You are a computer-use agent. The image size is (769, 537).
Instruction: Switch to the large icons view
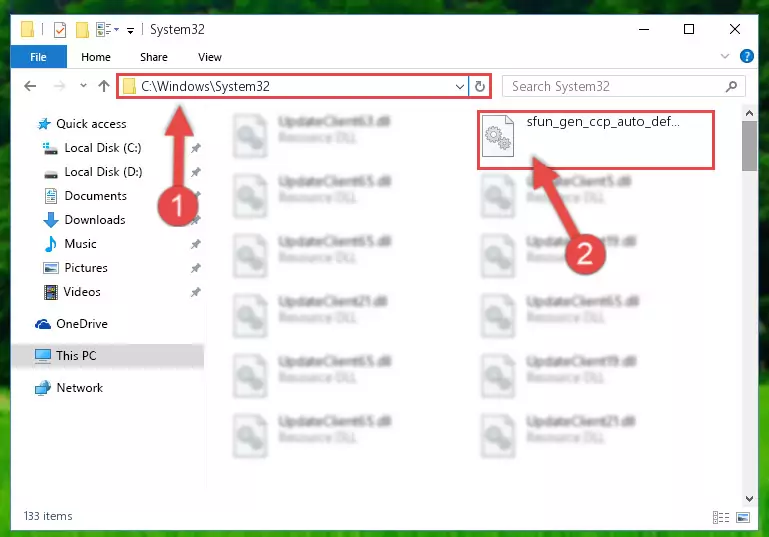click(743, 517)
